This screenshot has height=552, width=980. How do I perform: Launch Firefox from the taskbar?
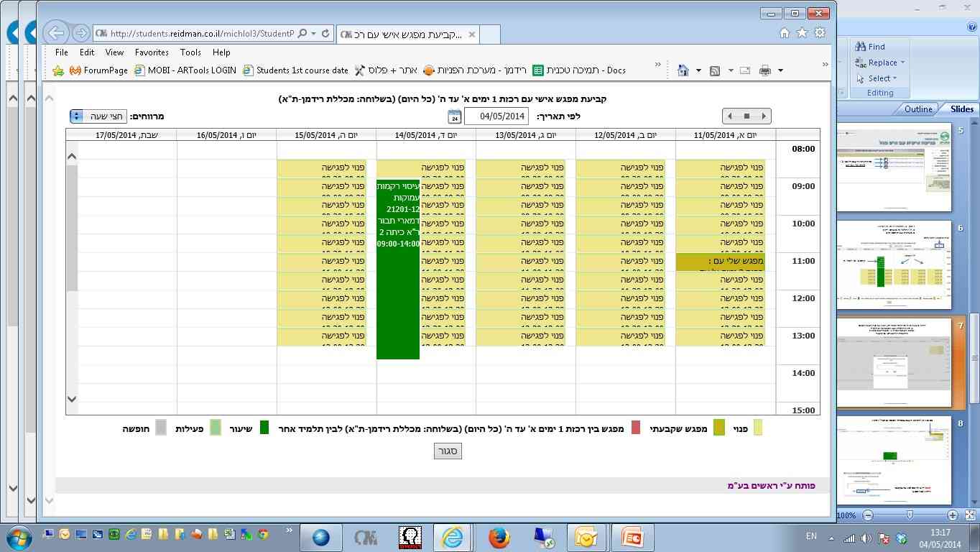click(499, 537)
